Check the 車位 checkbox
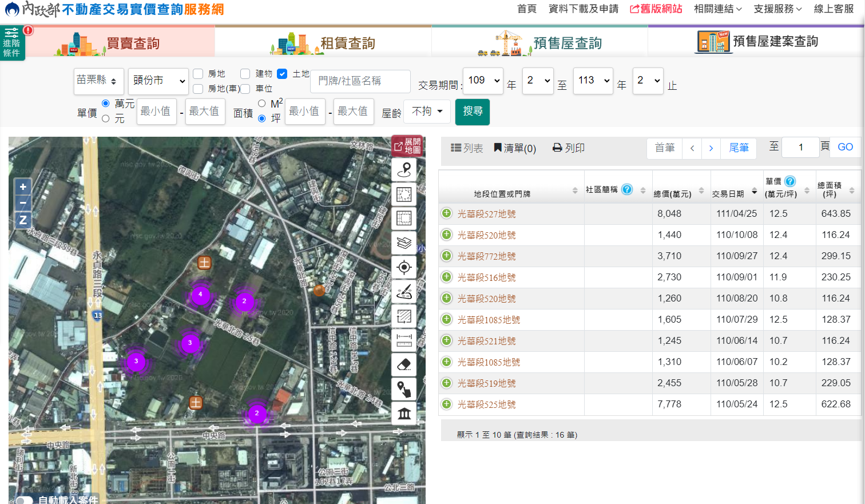The image size is (865, 504). (245, 89)
